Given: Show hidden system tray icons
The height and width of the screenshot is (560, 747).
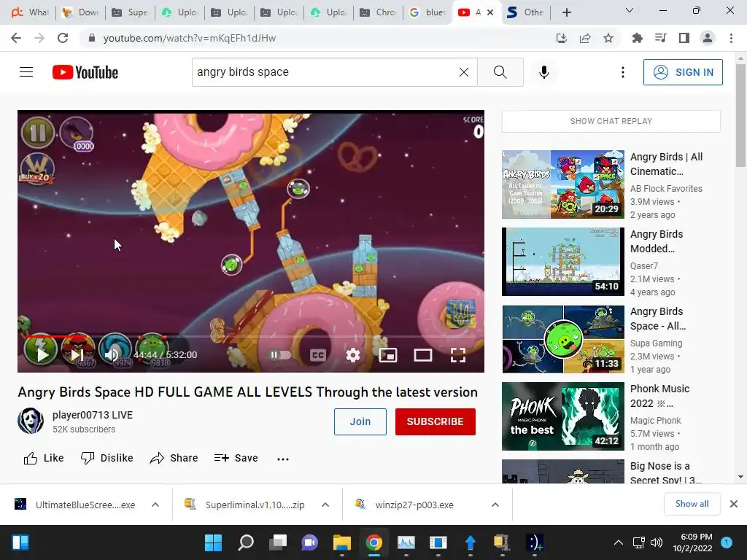Looking at the screenshot, I should 618,542.
